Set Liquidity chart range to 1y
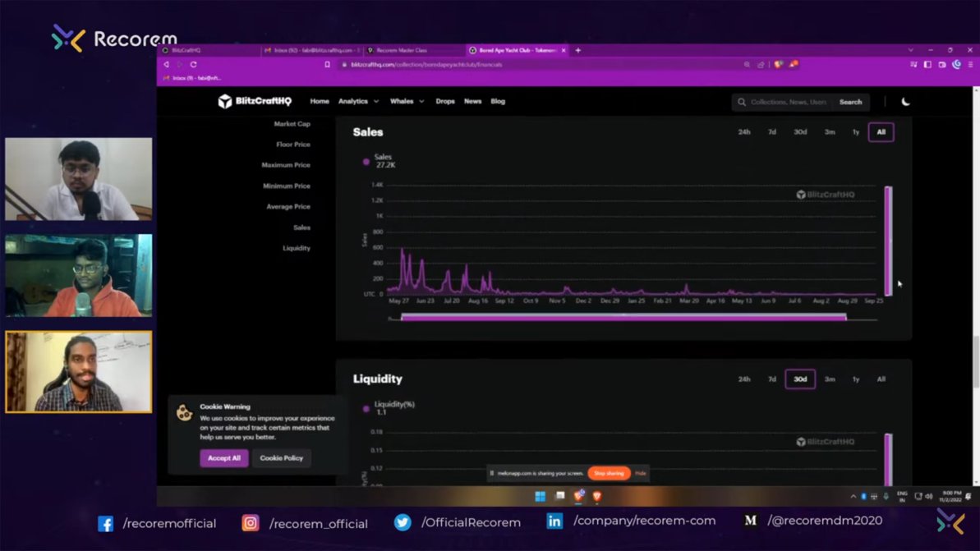The image size is (980, 551). (856, 379)
